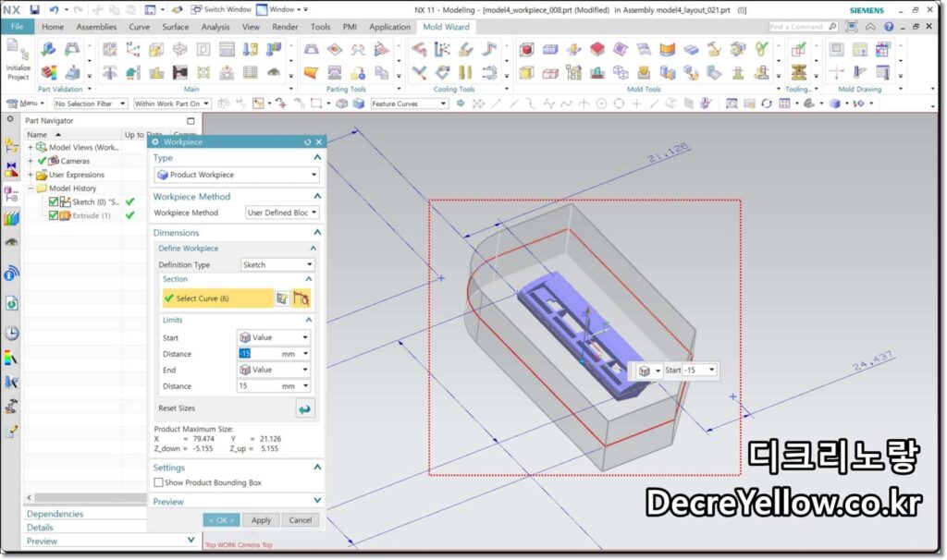Click the orange parting surface icon

[x=311, y=73]
